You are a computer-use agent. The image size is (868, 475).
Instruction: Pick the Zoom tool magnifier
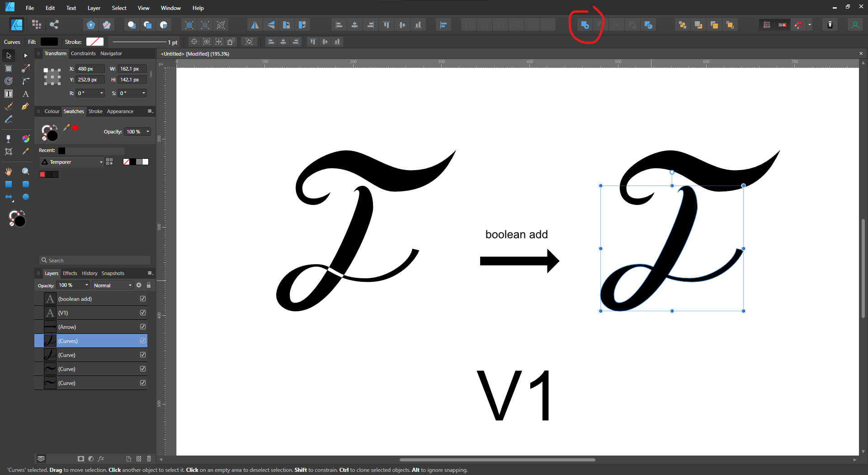pos(25,171)
